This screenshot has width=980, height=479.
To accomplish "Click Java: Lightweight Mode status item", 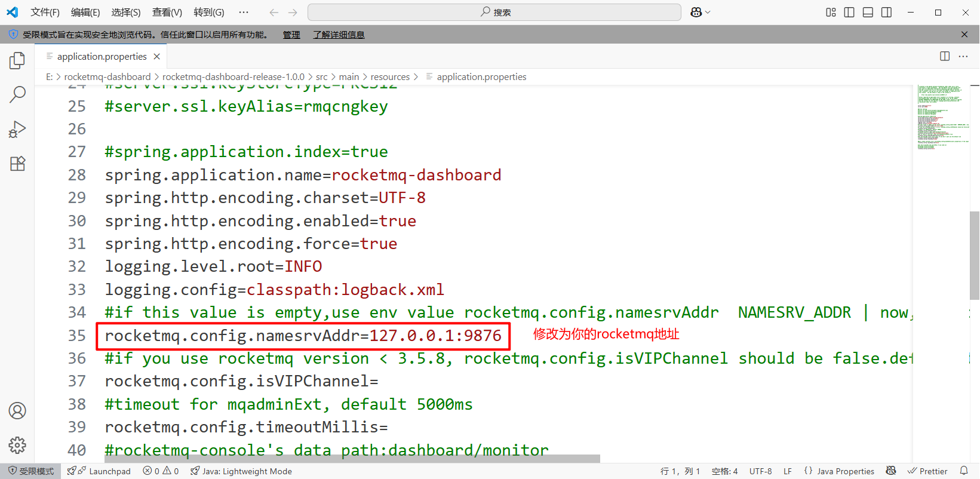I will click(241, 471).
